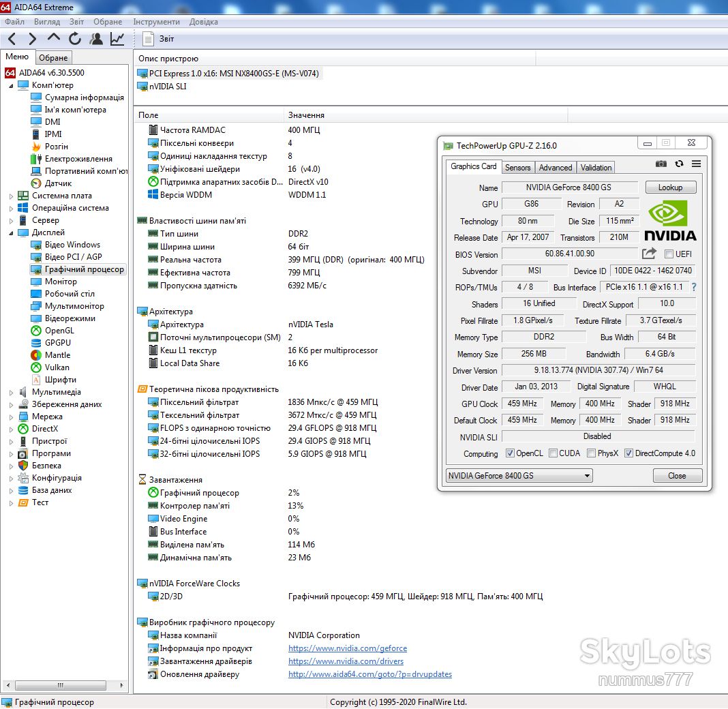The width and height of the screenshot is (728, 709).
Task: Refresh the view with the circular arrow icon
Action: 75,39
